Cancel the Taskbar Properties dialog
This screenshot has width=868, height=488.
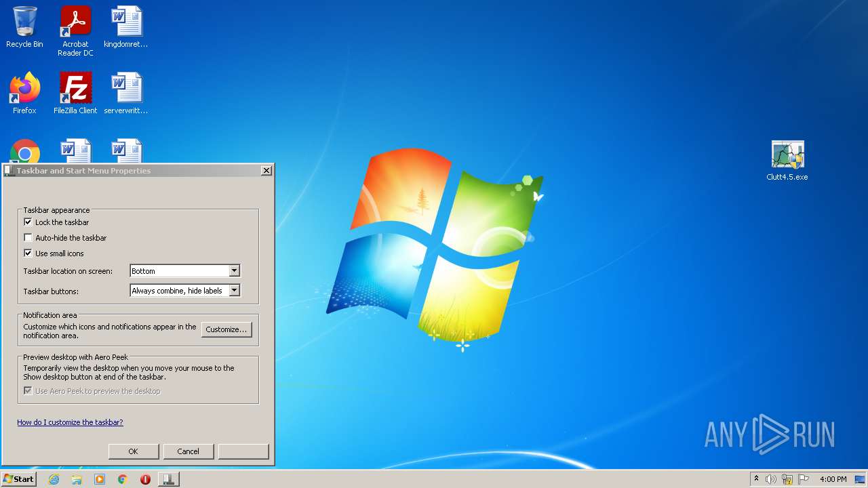[188, 451]
